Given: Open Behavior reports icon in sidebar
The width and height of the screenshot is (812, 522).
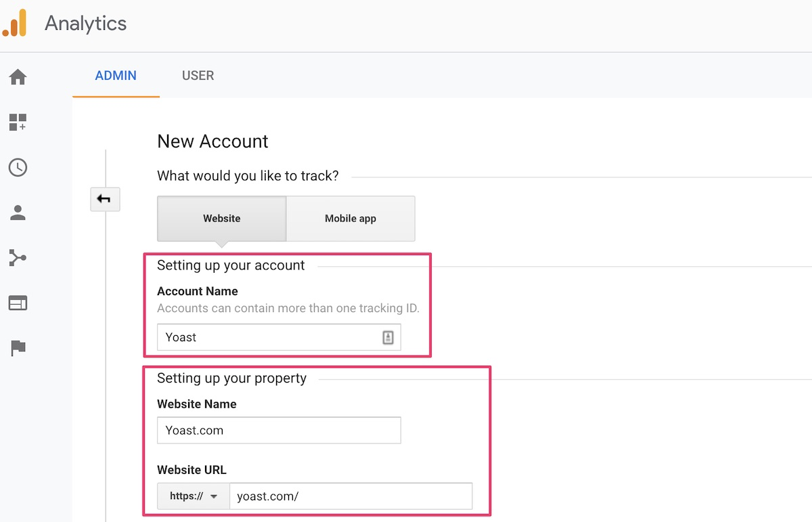Looking at the screenshot, I should point(18,303).
